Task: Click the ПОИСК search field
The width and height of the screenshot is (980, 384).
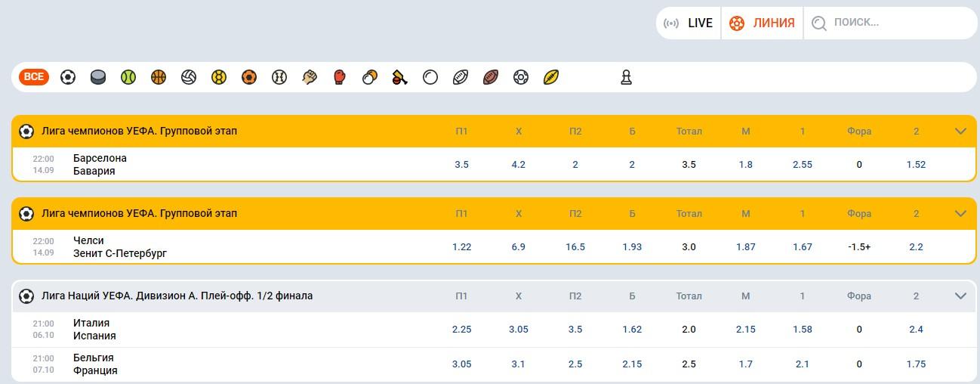Action: (891, 23)
